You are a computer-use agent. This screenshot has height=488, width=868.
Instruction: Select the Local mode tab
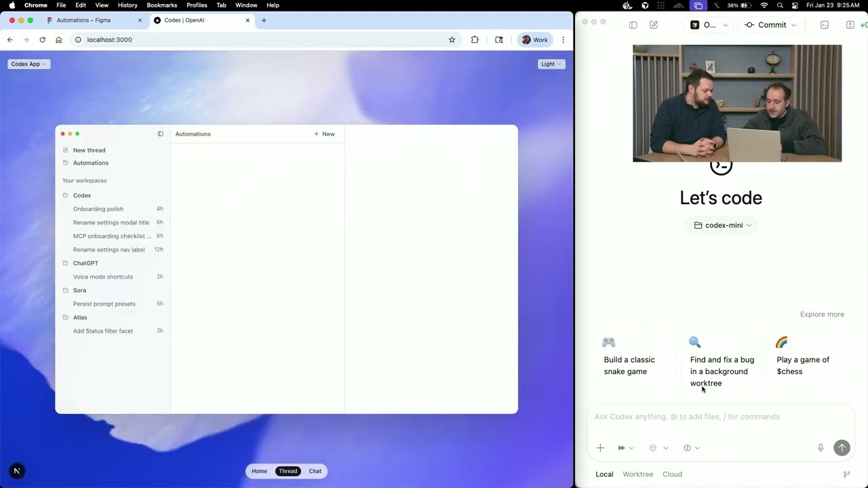604,474
